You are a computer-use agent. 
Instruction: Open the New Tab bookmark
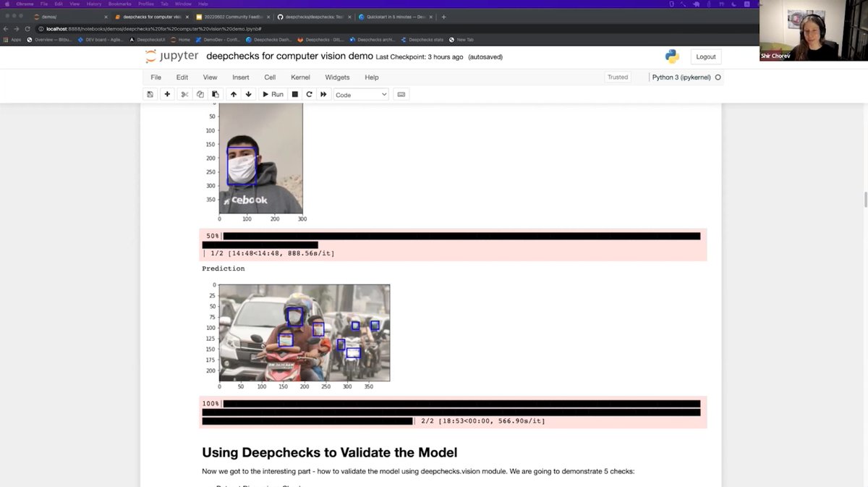point(461,40)
